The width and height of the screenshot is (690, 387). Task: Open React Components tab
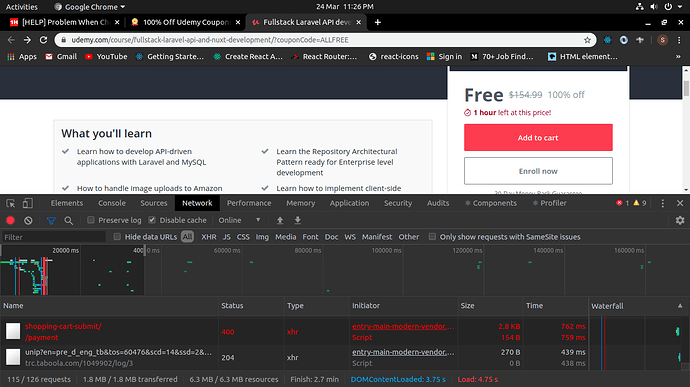point(491,203)
